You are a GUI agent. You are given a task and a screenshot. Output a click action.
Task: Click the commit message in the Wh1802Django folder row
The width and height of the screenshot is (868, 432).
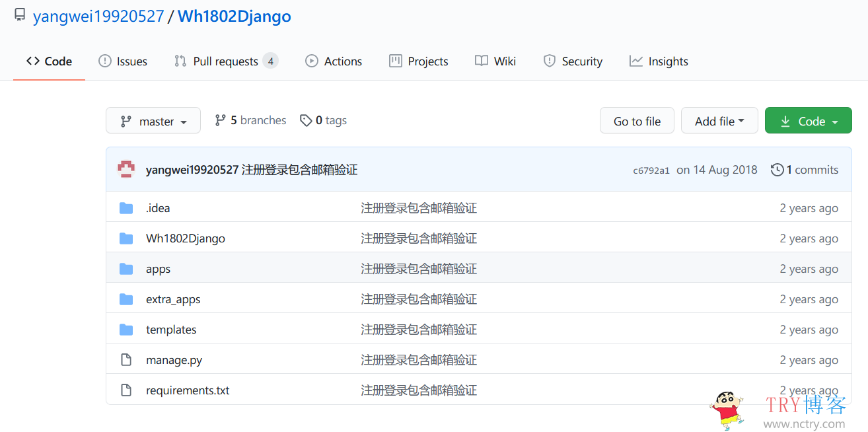[x=419, y=238]
